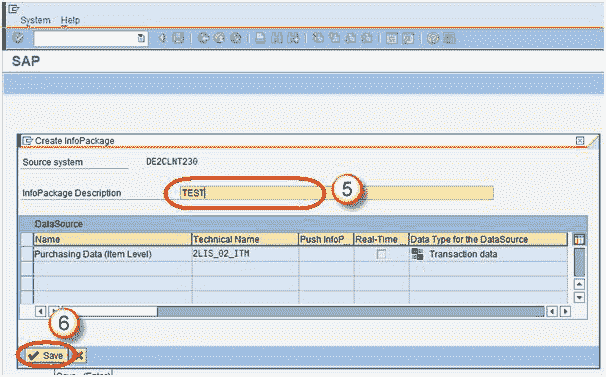Click Data Type for the DataSource column header
606x377 pixels.
[x=488, y=239]
